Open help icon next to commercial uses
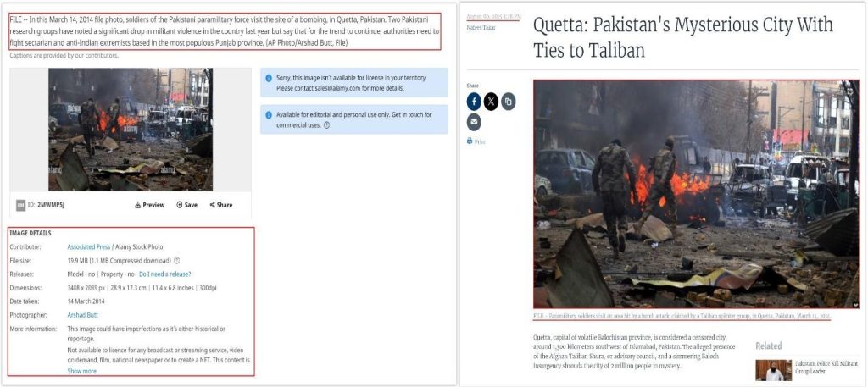The height and width of the screenshot is (387, 868). [326, 125]
